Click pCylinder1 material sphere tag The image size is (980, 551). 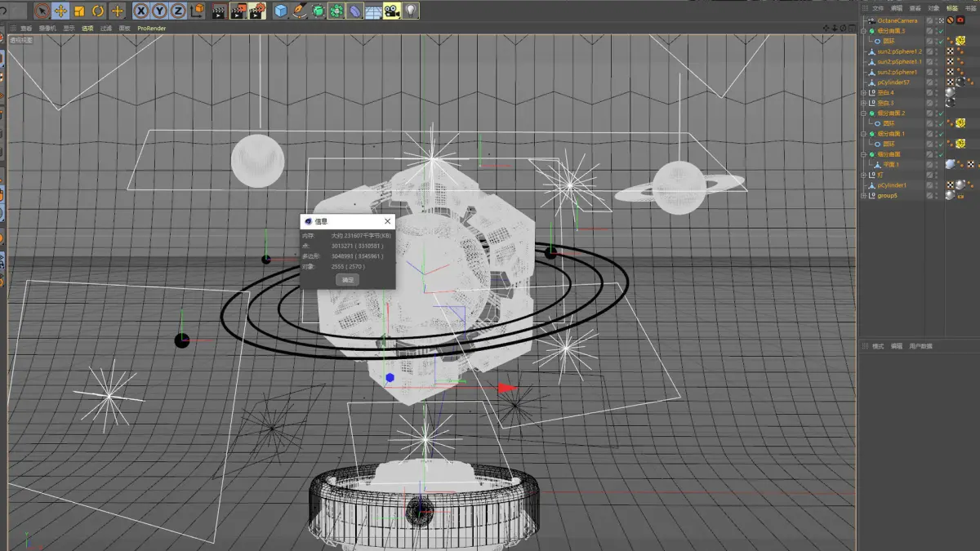960,184
